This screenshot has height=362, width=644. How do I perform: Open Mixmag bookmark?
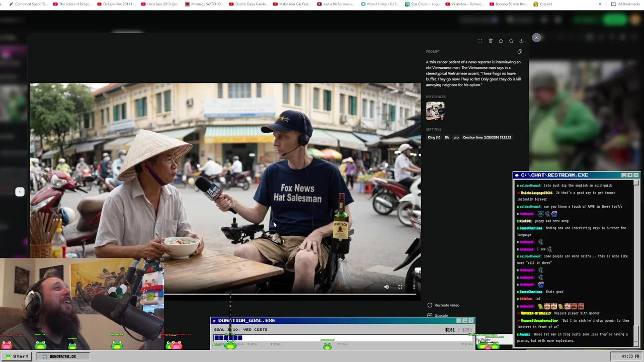[204, 4]
